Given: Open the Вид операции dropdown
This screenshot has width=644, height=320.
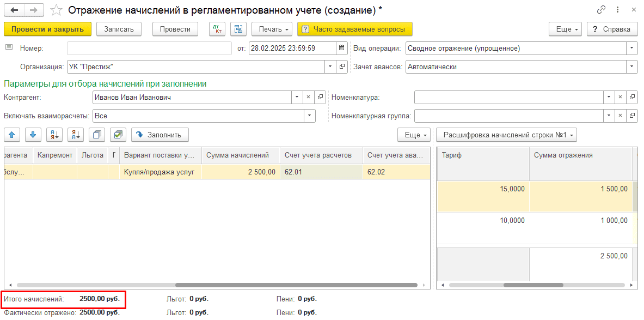Looking at the screenshot, I should coord(631,48).
